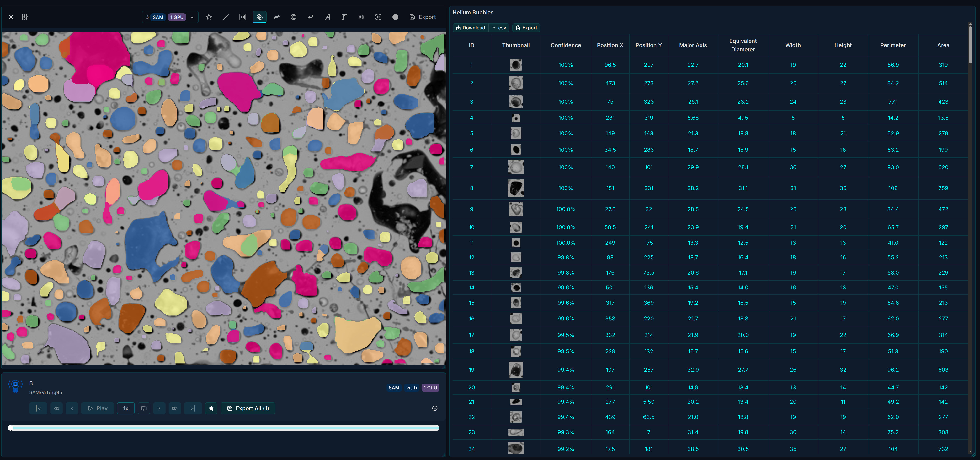Click the white circle color swatch
Image resolution: width=980 pixels, height=460 pixels.
395,17
